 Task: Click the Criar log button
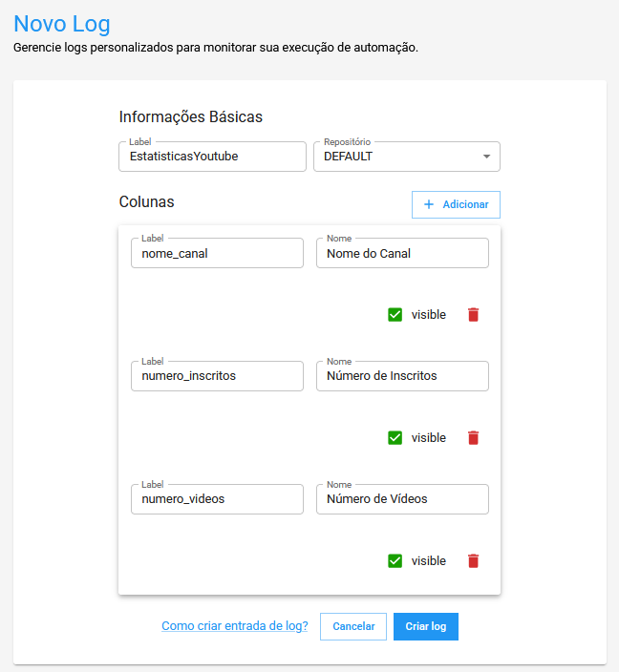426,627
